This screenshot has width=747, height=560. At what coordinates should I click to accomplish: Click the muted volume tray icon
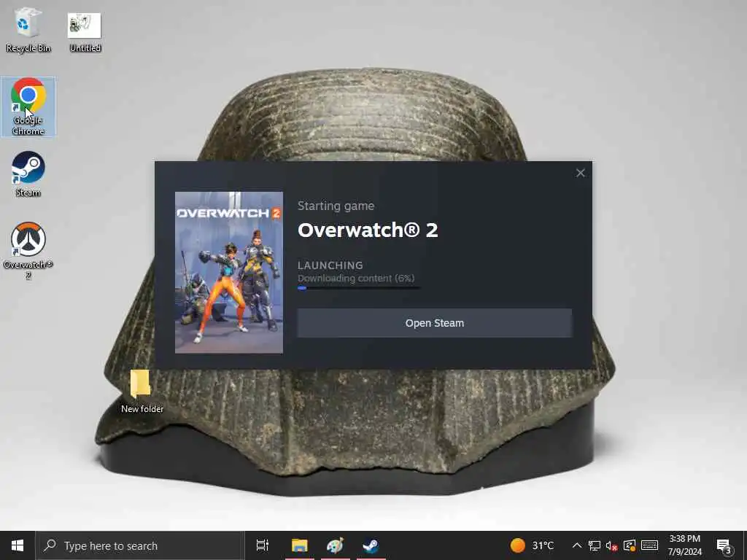coord(612,545)
